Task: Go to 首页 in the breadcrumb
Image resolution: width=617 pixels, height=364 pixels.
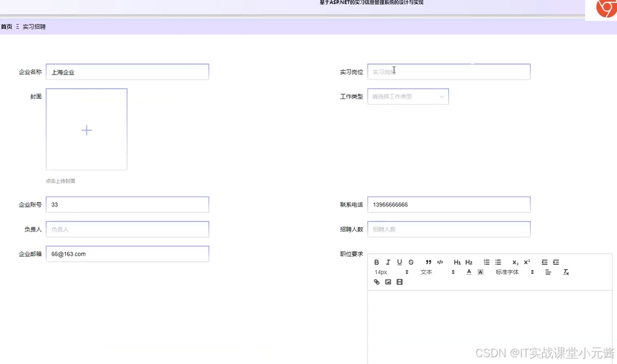Action: 6,26
